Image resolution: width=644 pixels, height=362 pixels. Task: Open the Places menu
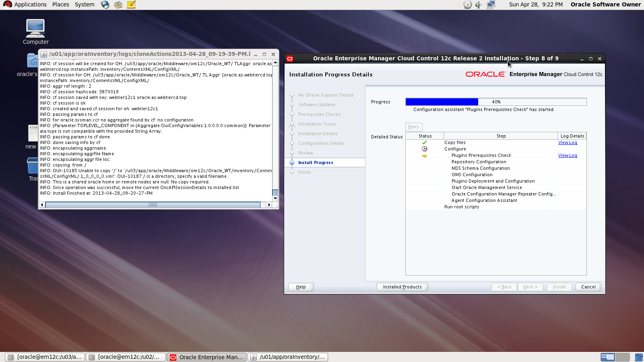[60, 5]
